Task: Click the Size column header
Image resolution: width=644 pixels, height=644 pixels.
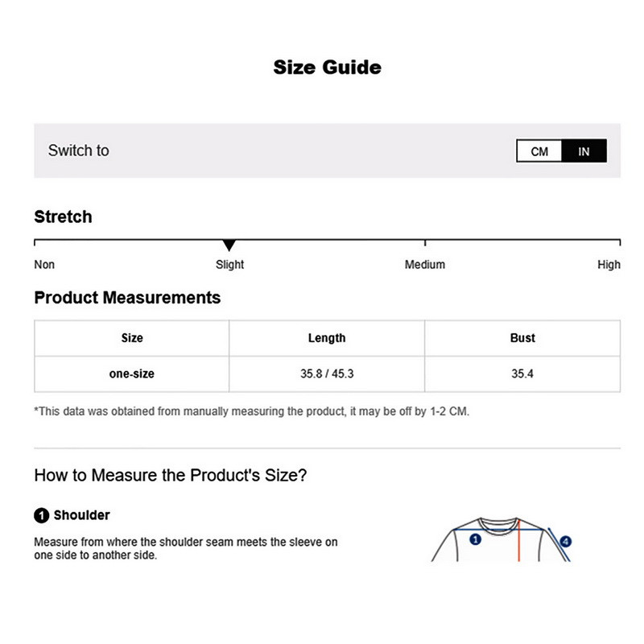Action: point(132,338)
